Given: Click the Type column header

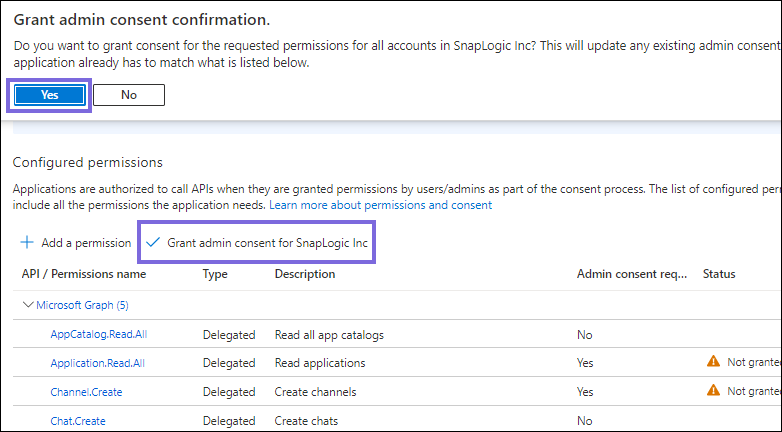Looking at the screenshot, I should pos(215,274).
